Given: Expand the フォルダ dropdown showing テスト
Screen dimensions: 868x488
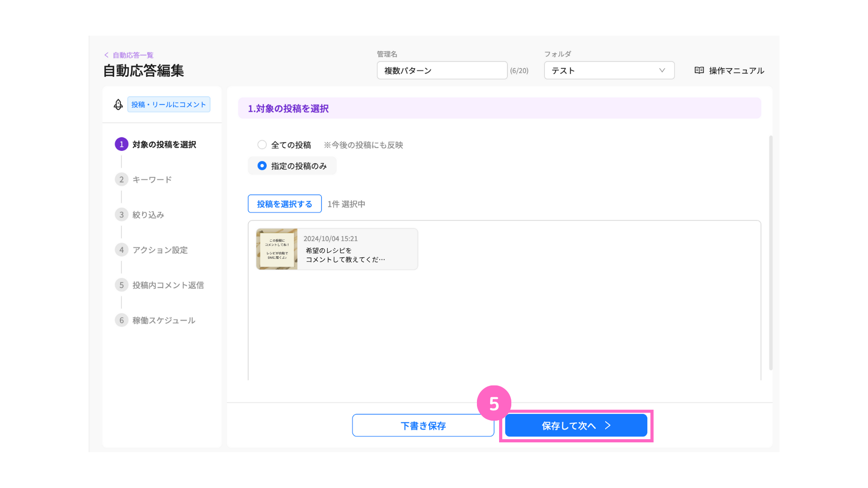Looking at the screenshot, I should (x=609, y=70).
